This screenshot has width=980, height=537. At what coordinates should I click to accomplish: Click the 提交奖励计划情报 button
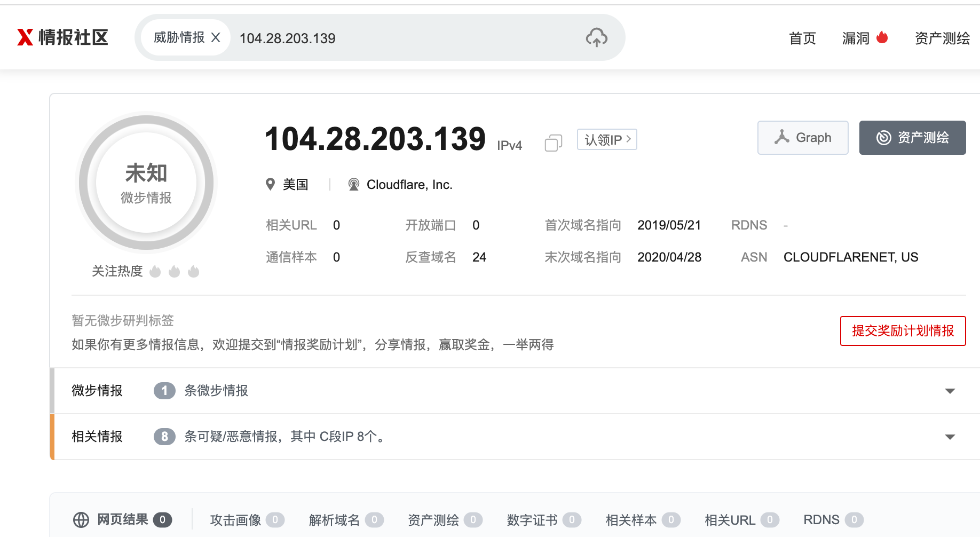(903, 331)
